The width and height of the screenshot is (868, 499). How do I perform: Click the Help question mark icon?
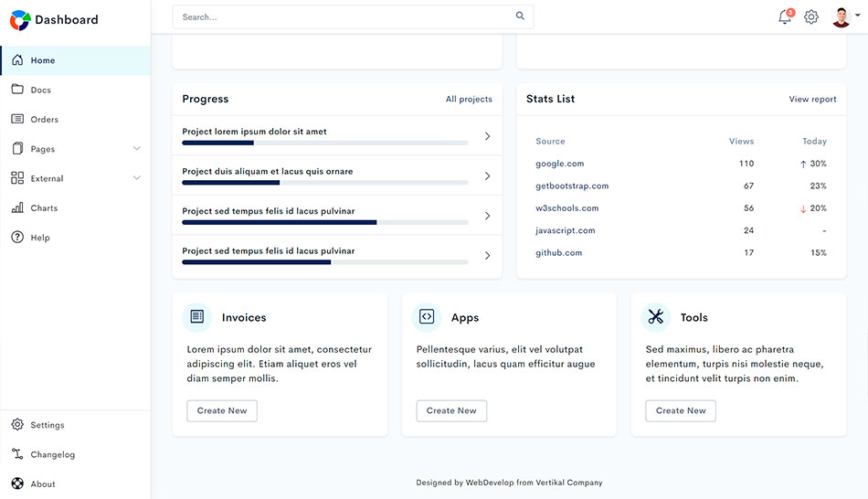17,237
